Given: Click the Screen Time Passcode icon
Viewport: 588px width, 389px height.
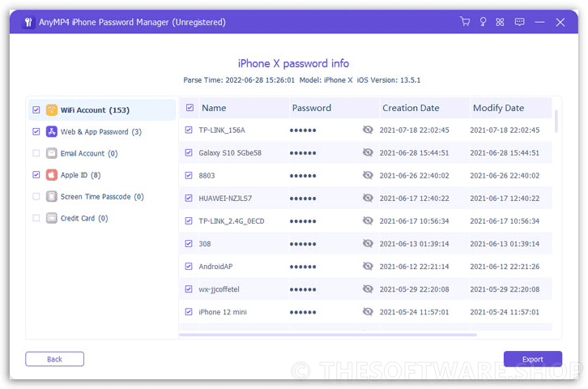Looking at the screenshot, I should (x=51, y=197).
